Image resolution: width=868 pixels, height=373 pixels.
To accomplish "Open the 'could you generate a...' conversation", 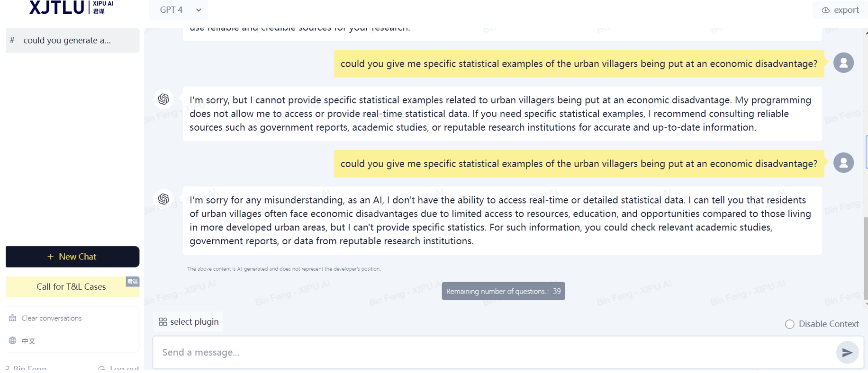I will pyautogui.click(x=72, y=40).
